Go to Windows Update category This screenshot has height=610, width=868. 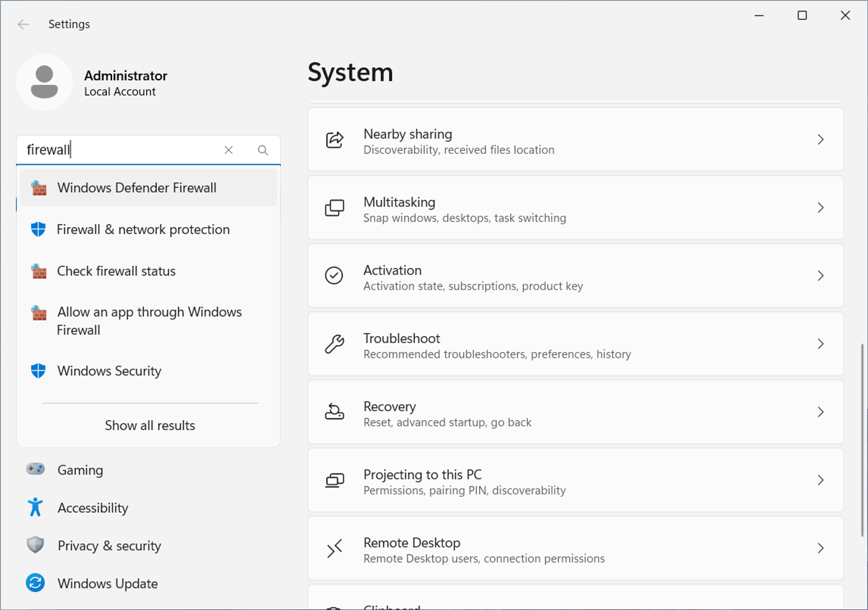[148, 583]
